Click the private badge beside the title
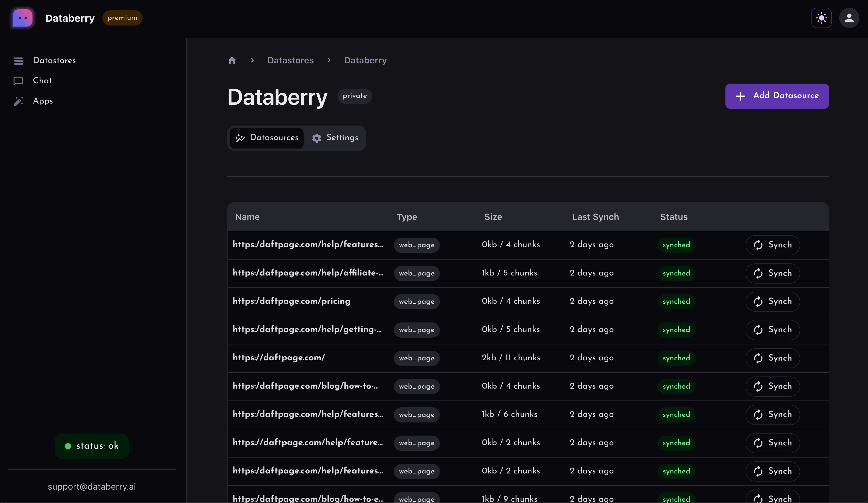 coord(355,96)
